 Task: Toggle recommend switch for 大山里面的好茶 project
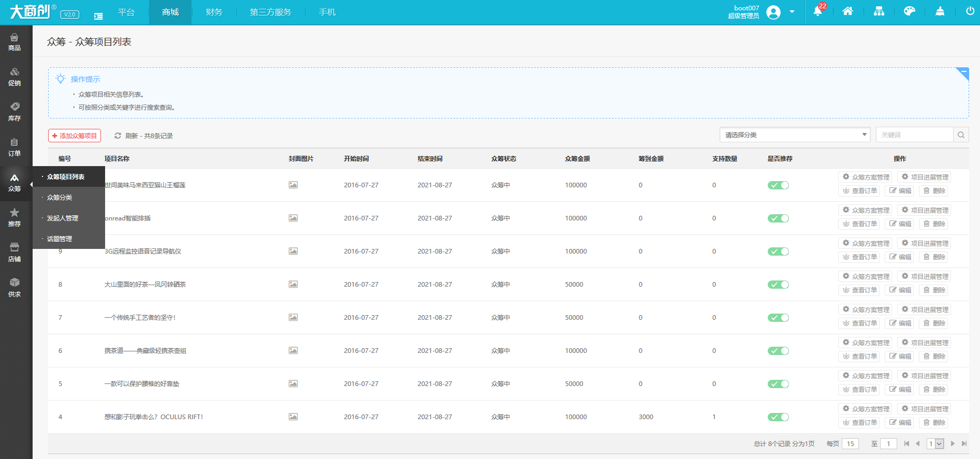[778, 285]
